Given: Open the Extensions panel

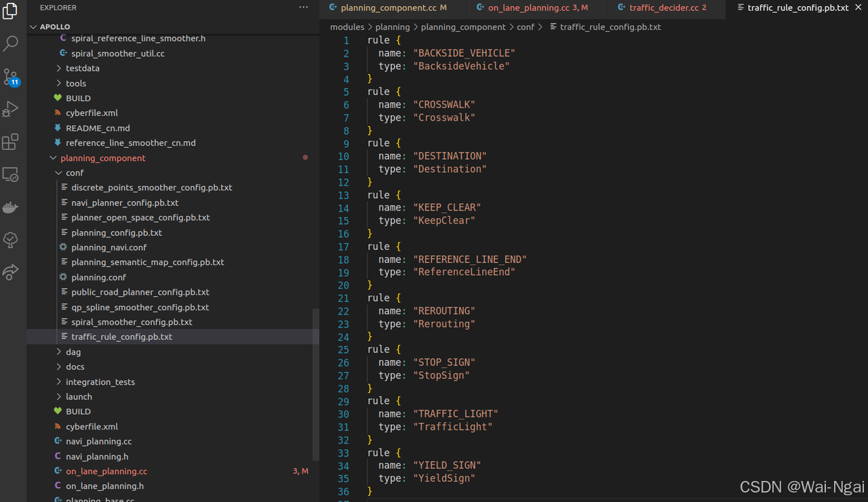Looking at the screenshot, I should click(x=10, y=142).
